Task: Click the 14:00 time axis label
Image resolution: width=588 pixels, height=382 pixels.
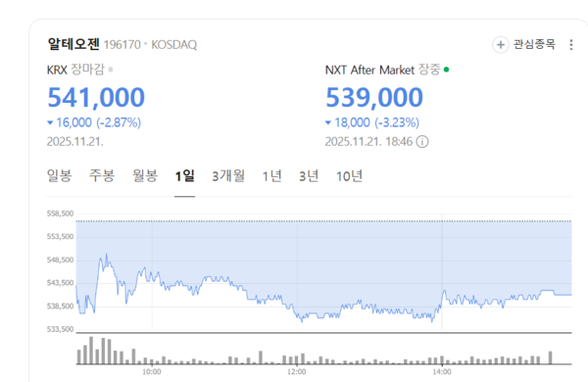Action: pyautogui.click(x=442, y=372)
